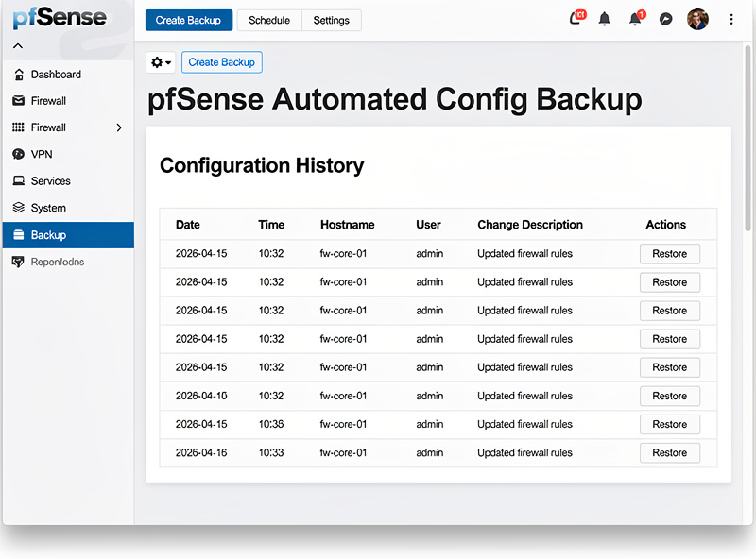Viewport: 756px width, 559px height.
Task: Select the 10:35 time cell
Action: (x=271, y=425)
